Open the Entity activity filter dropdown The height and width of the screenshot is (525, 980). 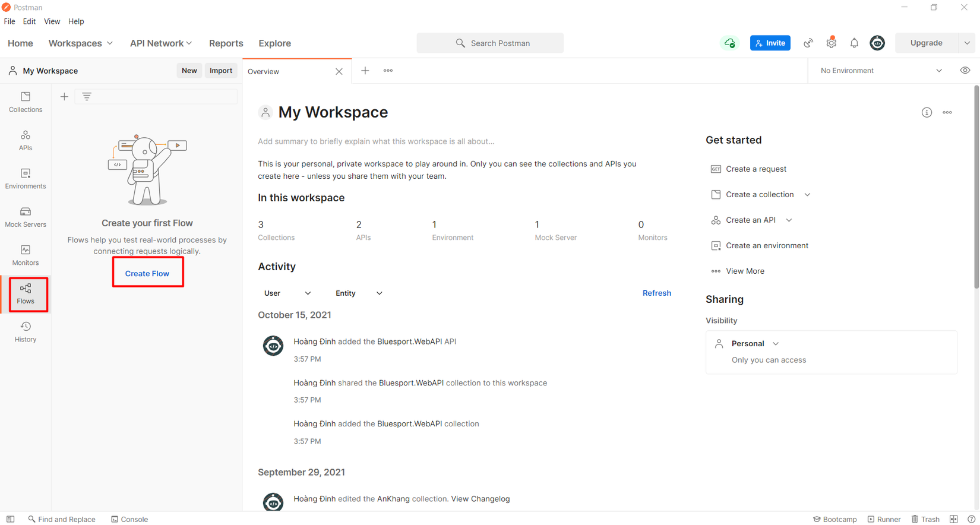pyautogui.click(x=359, y=293)
